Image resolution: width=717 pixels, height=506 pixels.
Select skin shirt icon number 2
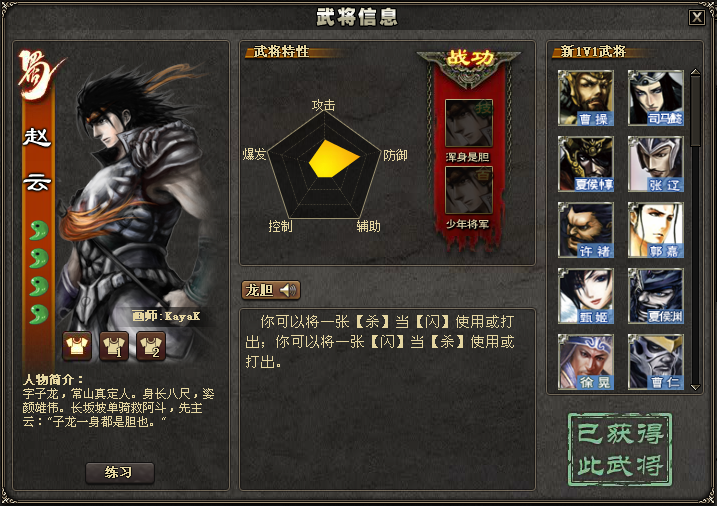[x=151, y=346]
